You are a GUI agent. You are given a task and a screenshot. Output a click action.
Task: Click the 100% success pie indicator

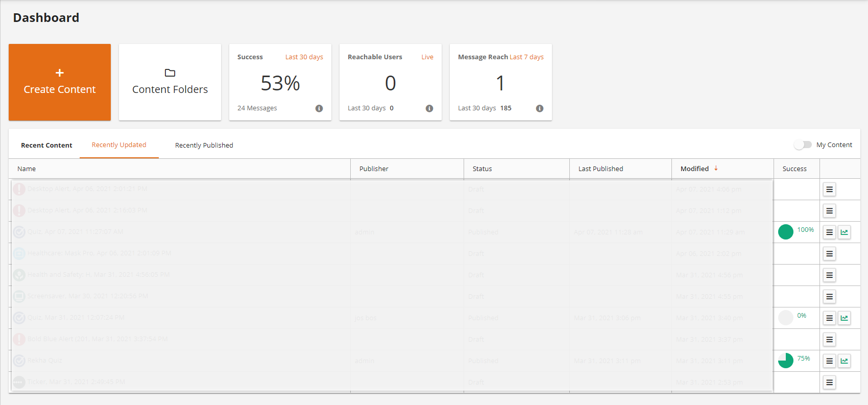[x=786, y=232]
